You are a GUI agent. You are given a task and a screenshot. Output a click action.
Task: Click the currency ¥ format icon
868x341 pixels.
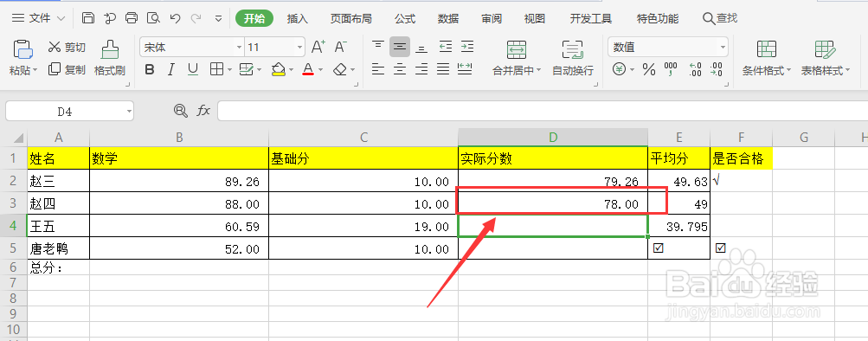[620, 70]
